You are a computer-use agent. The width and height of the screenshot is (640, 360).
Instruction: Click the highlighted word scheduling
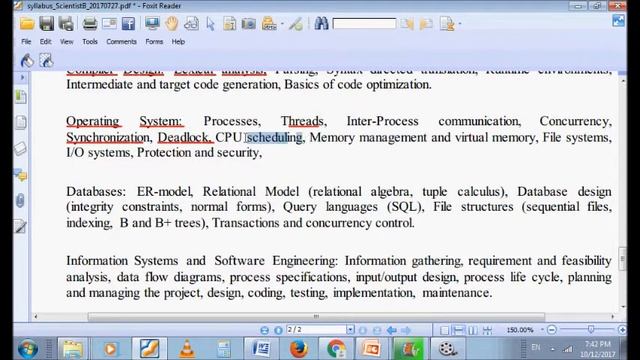[x=274, y=138]
